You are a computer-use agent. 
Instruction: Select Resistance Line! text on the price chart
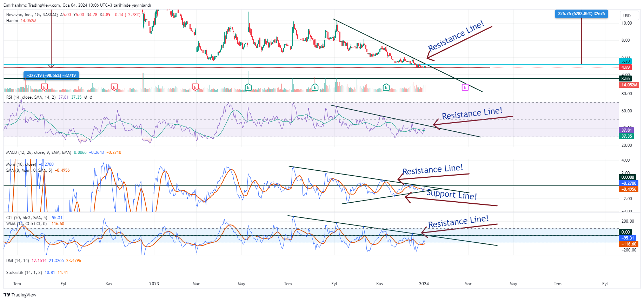coord(456,36)
